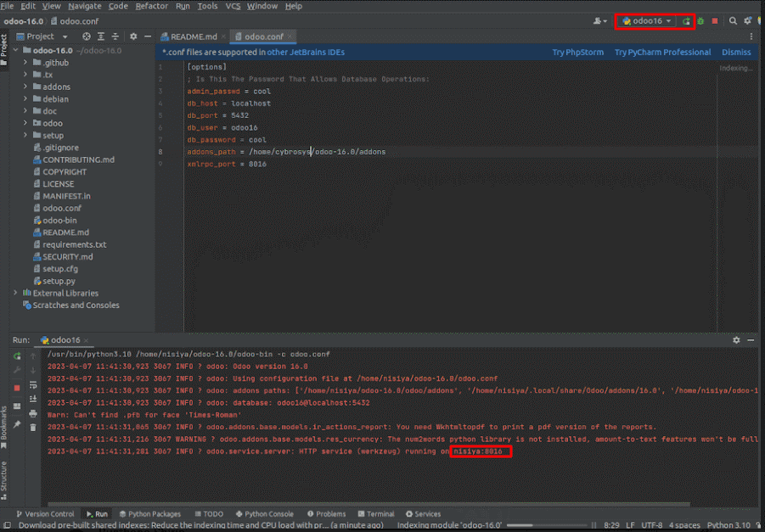Image resolution: width=765 pixels, height=532 pixels.
Task: Click the Rerun odoo16 icon in main toolbar
Action: pos(686,21)
